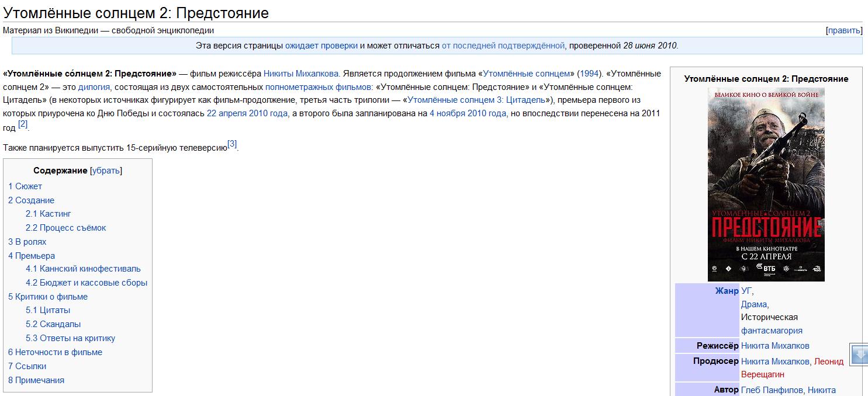Go to subsection 5.3 Ответы на критику

point(70,338)
